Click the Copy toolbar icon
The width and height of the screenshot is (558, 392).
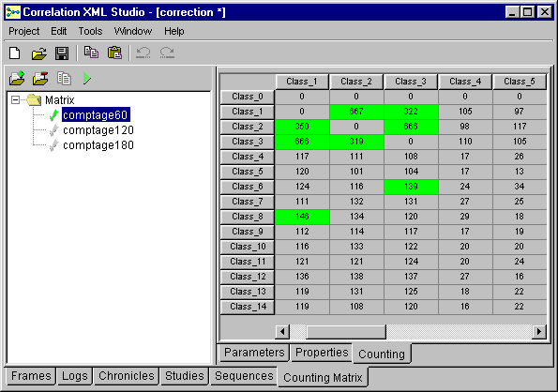tap(91, 53)
